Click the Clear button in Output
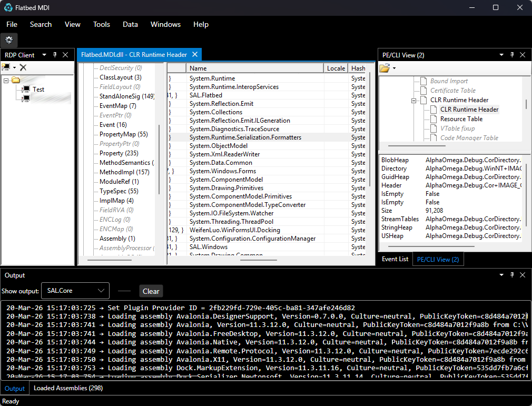 click(151, 291)
